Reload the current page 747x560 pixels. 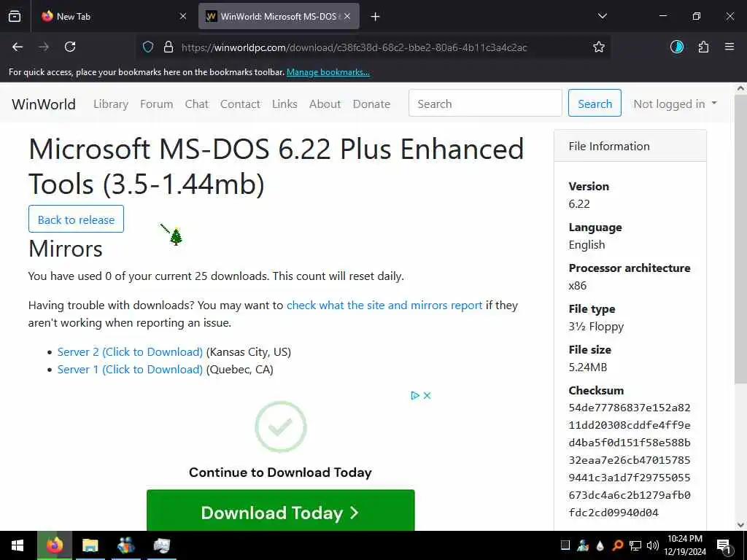point(70,47)
